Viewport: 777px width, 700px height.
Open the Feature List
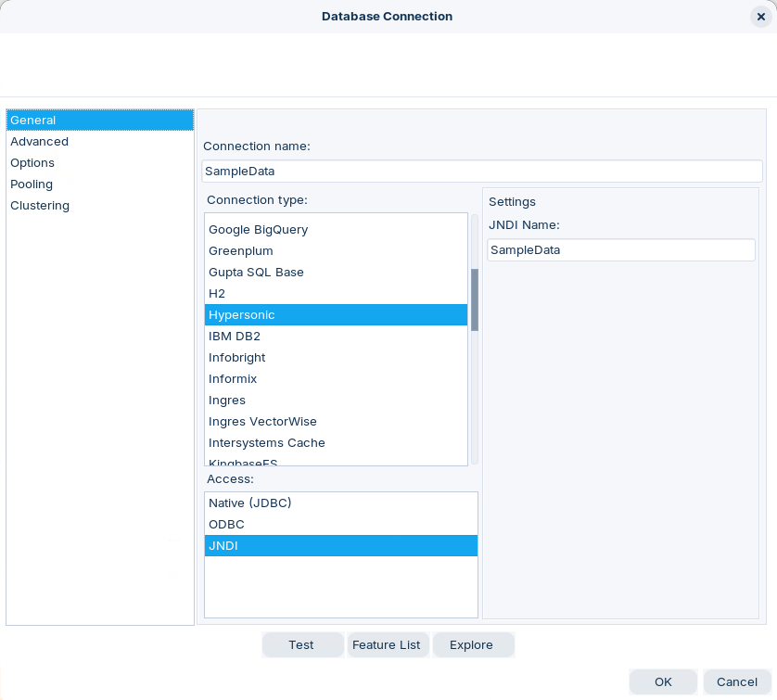387,645
